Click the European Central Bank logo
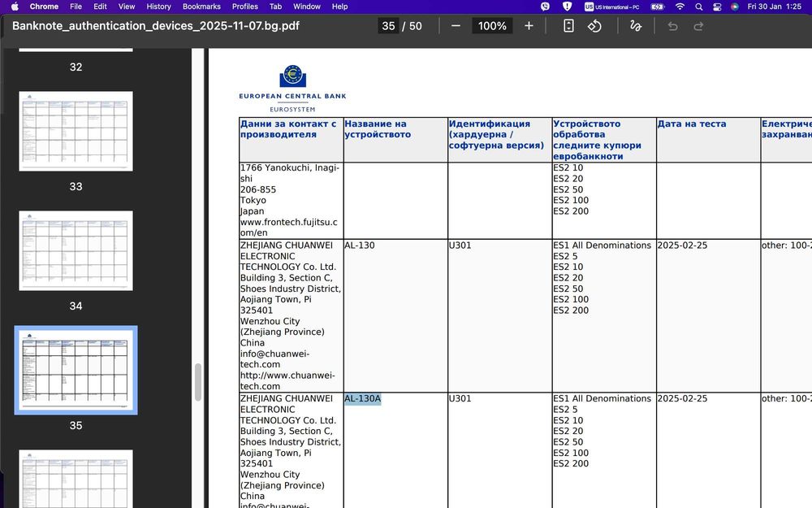The height and width of the screenshot is (508, 812). [292, 89]
